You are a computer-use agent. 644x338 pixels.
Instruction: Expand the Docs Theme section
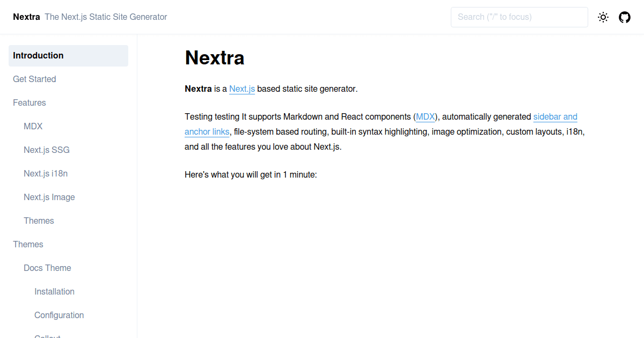pyautogui.click(x=47, y=268)
